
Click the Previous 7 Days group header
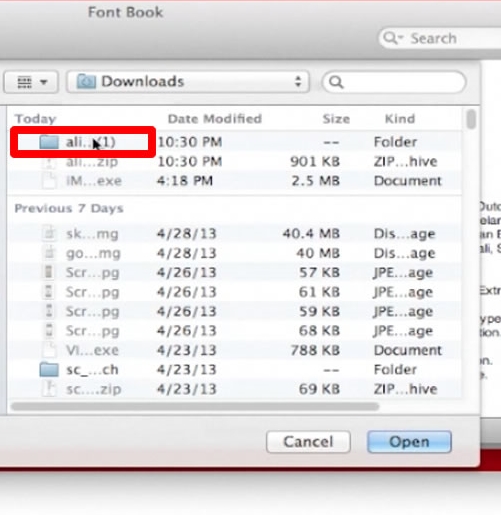point(69,208)
